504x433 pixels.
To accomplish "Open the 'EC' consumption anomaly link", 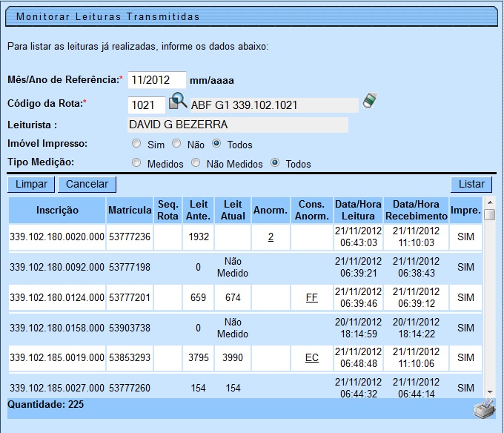I will coord(312,357).
